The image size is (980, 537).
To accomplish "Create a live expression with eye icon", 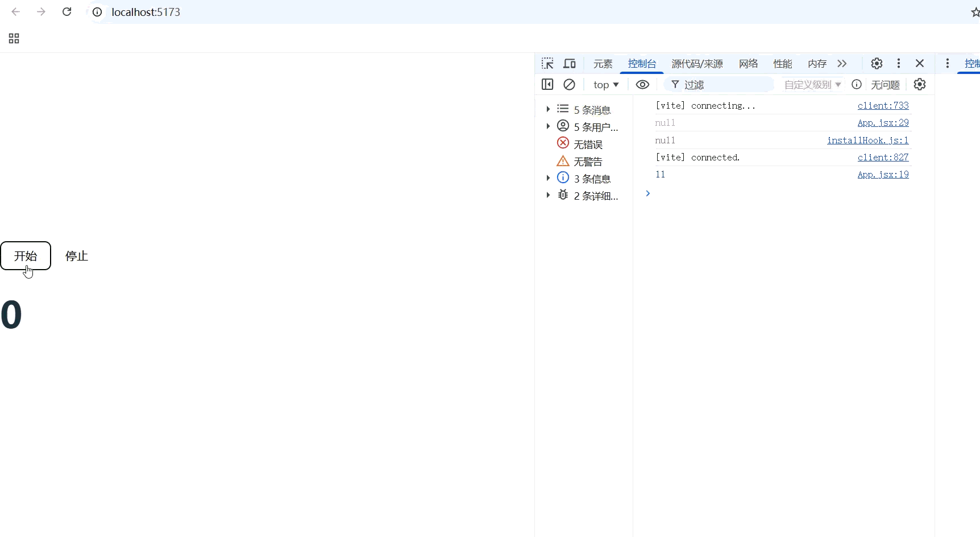I will pos(642,84).
